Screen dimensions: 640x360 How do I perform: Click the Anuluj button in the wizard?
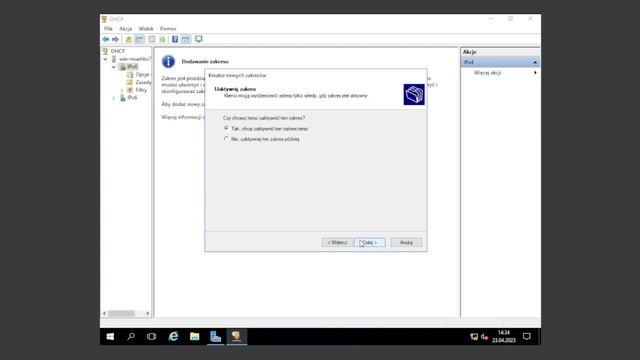[406, 242]
